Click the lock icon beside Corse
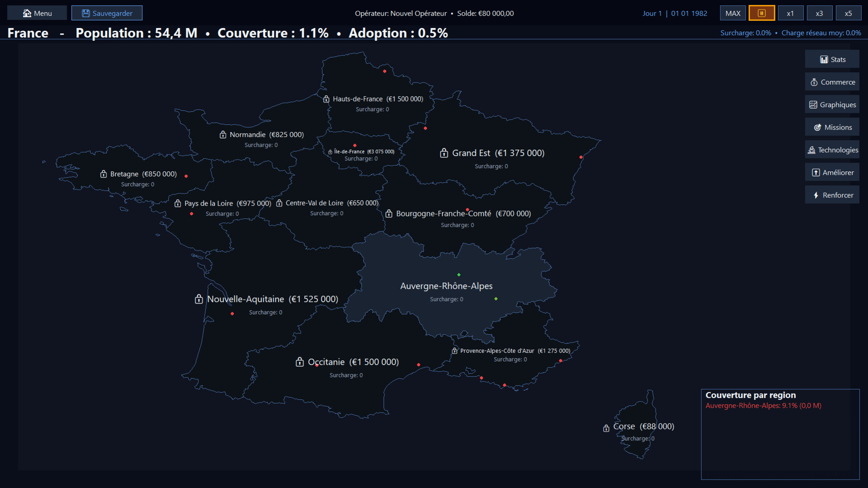868x488 pixels. [606, 428]
